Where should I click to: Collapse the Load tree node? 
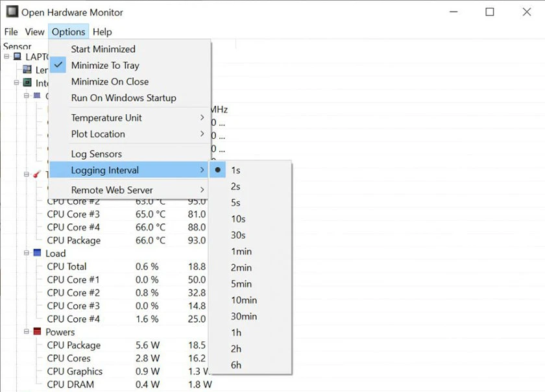click(x=27, y=253)
